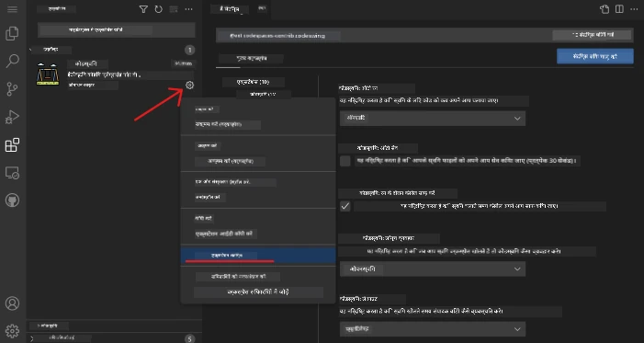Expand the bottom-most settings dropdown
Image resolution: width=644 pixels, height=343 pixels.
coord(433,329)
